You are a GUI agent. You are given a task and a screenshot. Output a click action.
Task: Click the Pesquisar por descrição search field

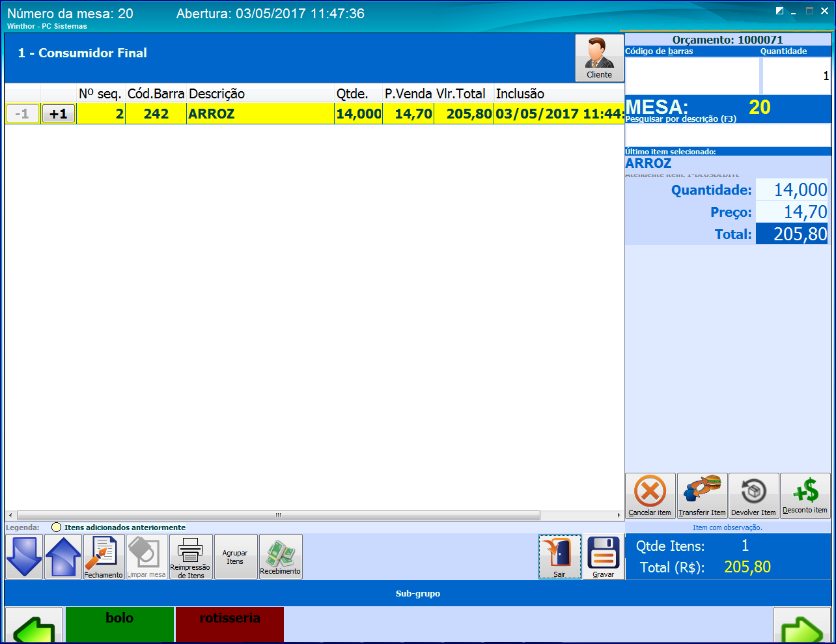pyautogui.click(x=728, y=135)
